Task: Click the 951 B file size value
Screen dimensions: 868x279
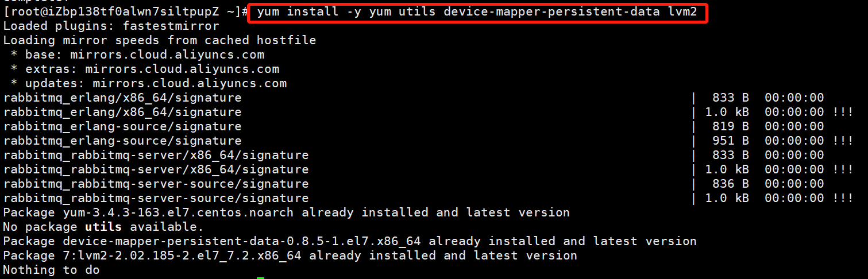Action: pyautogui.click(x=730, y=141)
